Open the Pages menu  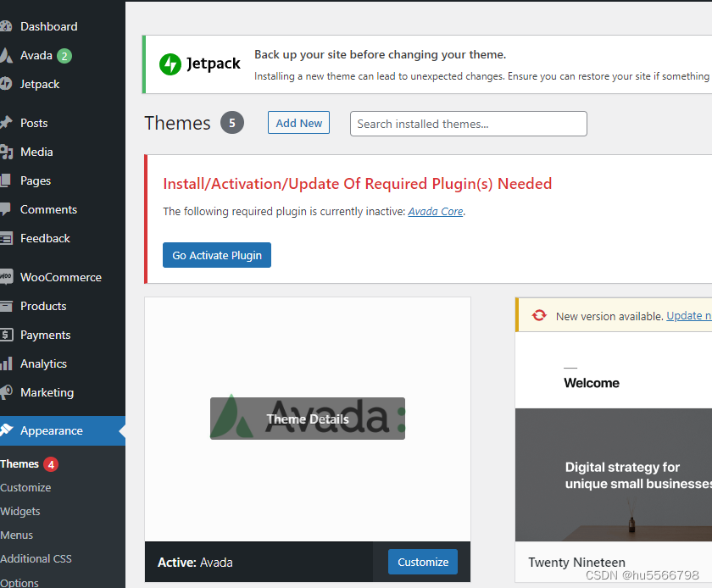click(36, 180)
